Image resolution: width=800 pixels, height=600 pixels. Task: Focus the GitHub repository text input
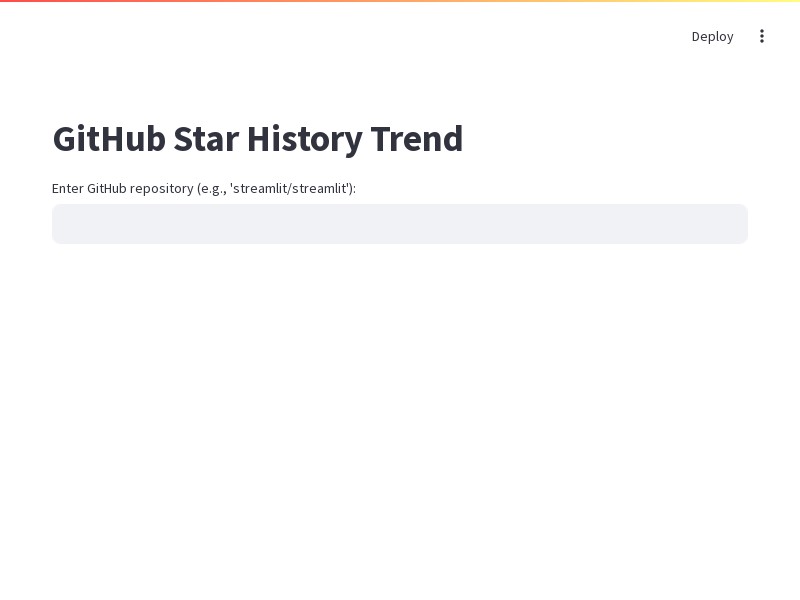click(x=400, y=224)
